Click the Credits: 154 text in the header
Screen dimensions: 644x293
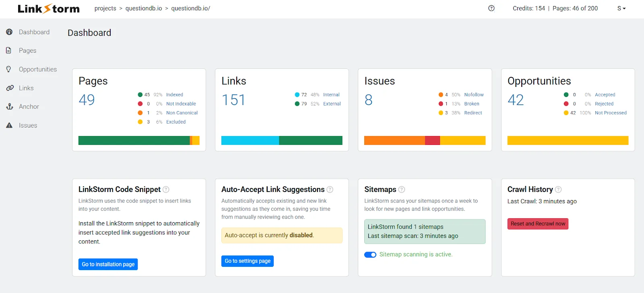click(529, 8)
